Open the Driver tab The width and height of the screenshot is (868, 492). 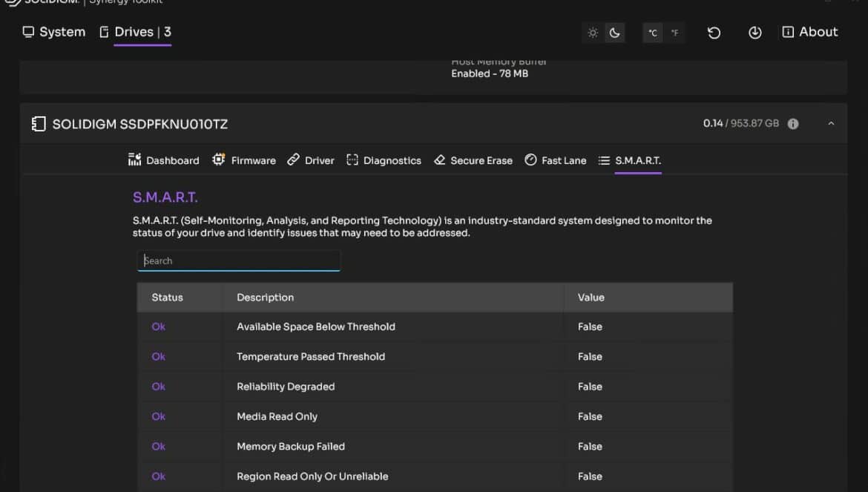311,160
